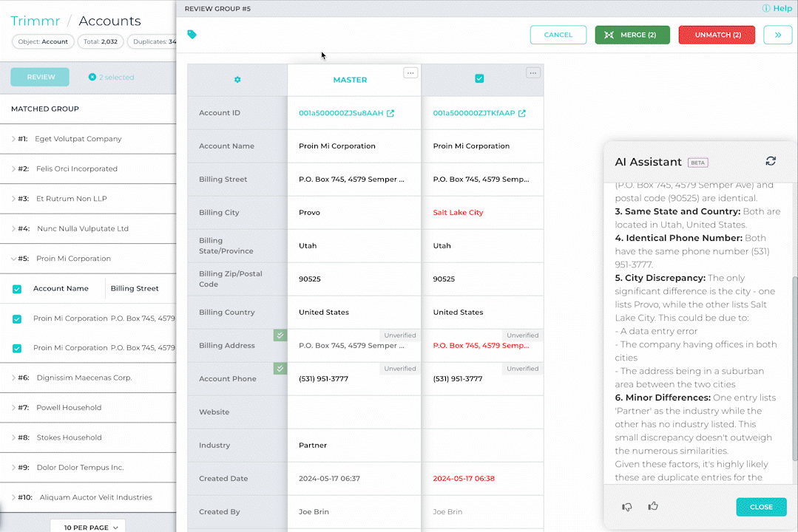Open the 10 PER PAGE dropdown
Viewport: 798px width, 532px height.
tap(88, 525)
